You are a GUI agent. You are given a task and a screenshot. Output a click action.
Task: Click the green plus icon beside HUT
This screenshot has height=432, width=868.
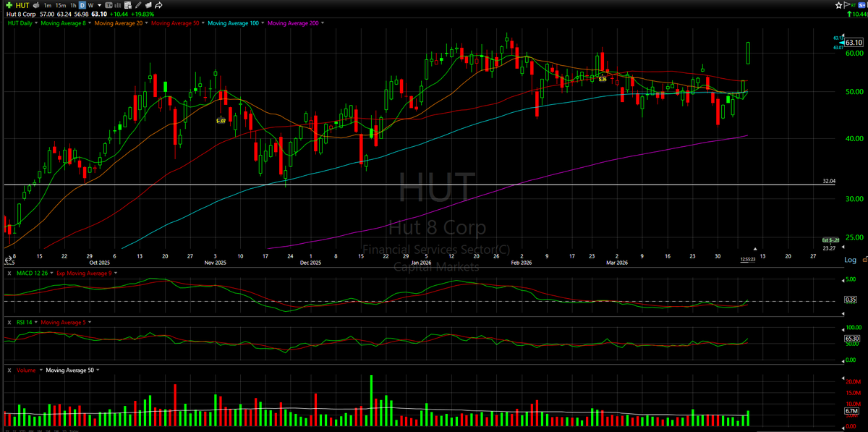tap(9, 5)
